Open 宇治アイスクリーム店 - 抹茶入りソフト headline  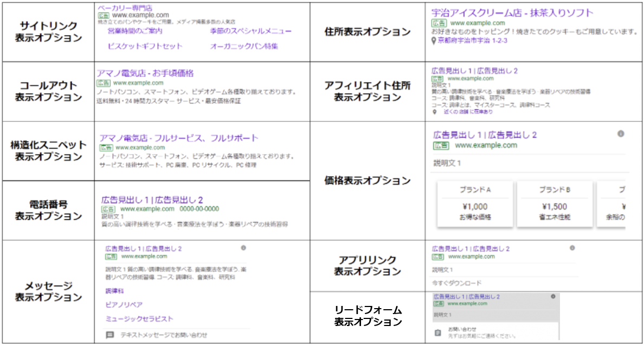[x=512, y=12]
